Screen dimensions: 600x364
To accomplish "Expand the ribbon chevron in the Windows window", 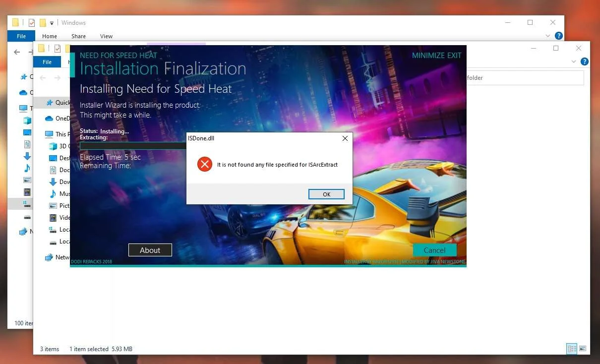I will click(548, 36).
